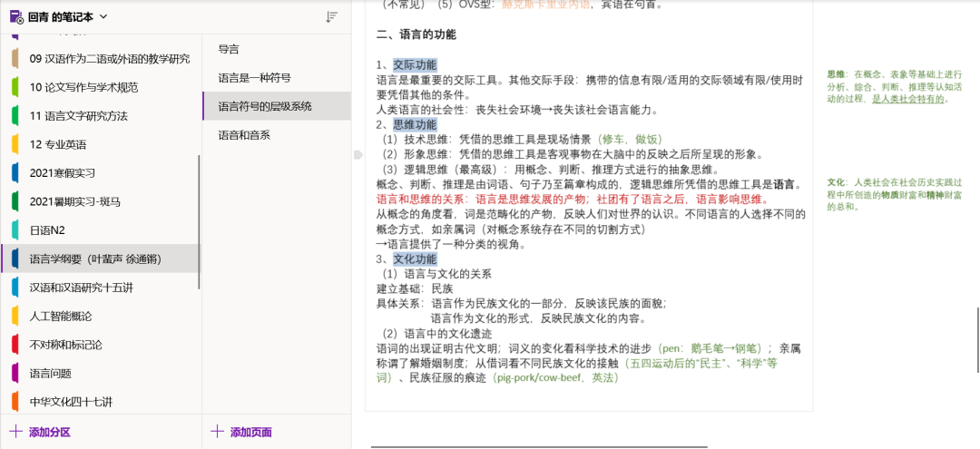The width and height of the screenshot is (980, 449).
Task: Click the section list vertical scrollbar
Action: (x=200, y=218)
